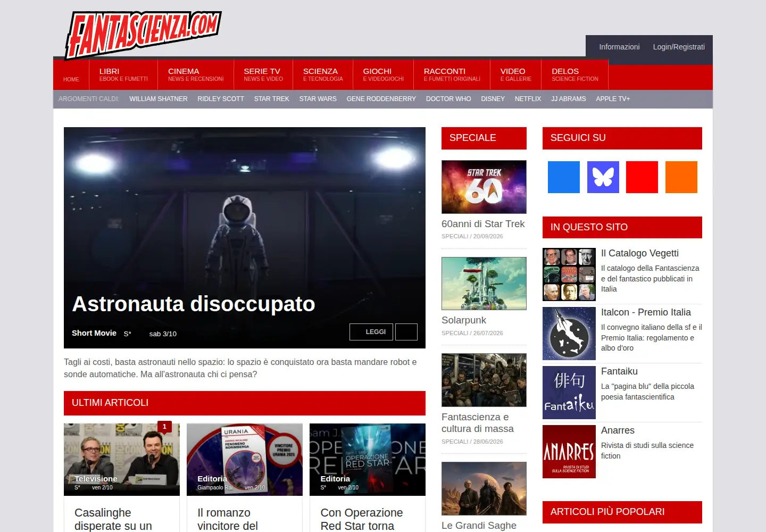Select the WILLIAM SHATNER hot topic

click(159, 99)
